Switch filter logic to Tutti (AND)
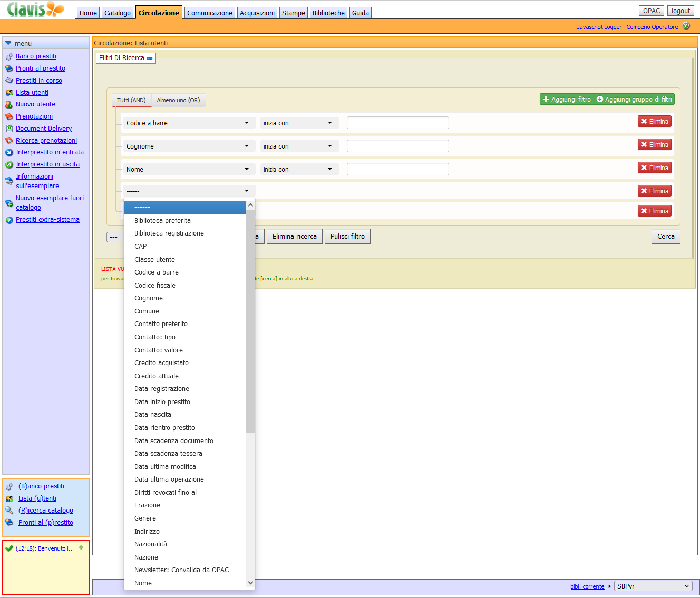 131,100
